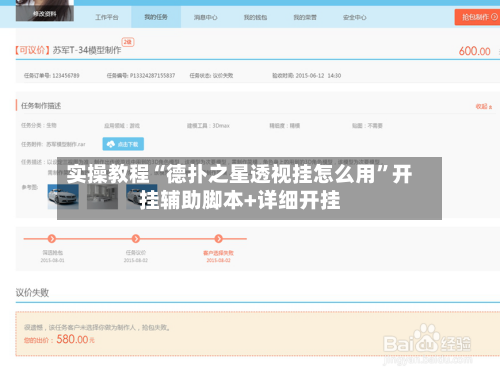Select the task title 苏军T-34模型制作

click(x=87, y=50)
